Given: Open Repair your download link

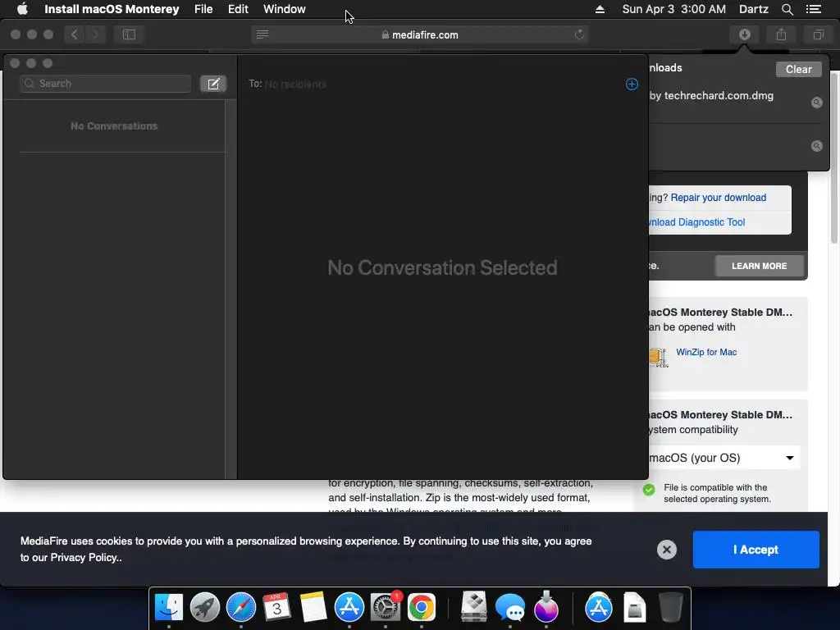Looking at the screenshot, I should pos(718,198).
